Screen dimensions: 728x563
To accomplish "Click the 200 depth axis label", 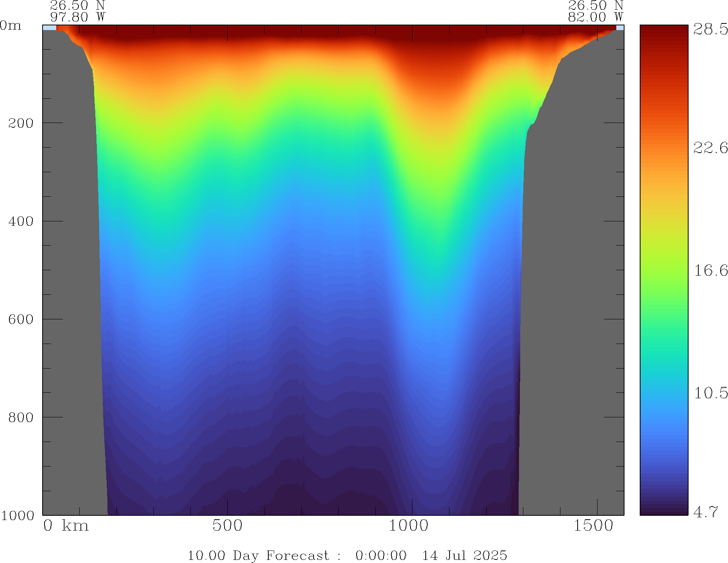I will (x=21, y=123).
